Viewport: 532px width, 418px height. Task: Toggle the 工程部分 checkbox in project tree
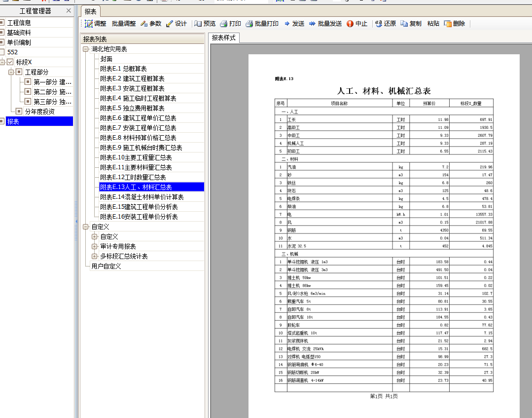[19, 72]
